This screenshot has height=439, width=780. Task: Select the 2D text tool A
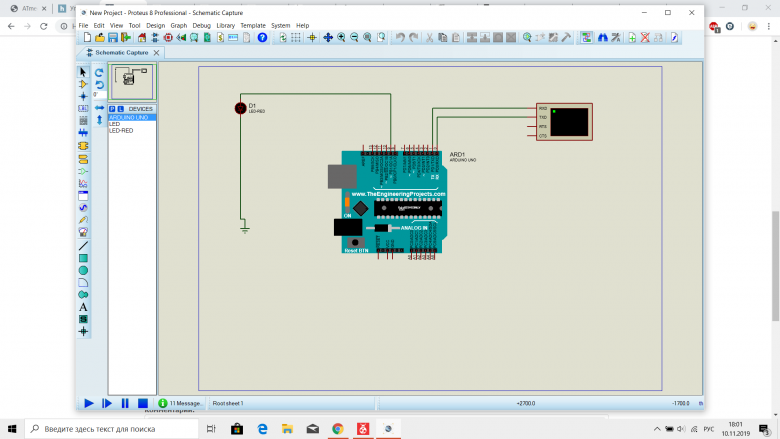click(x=83, y=307)
